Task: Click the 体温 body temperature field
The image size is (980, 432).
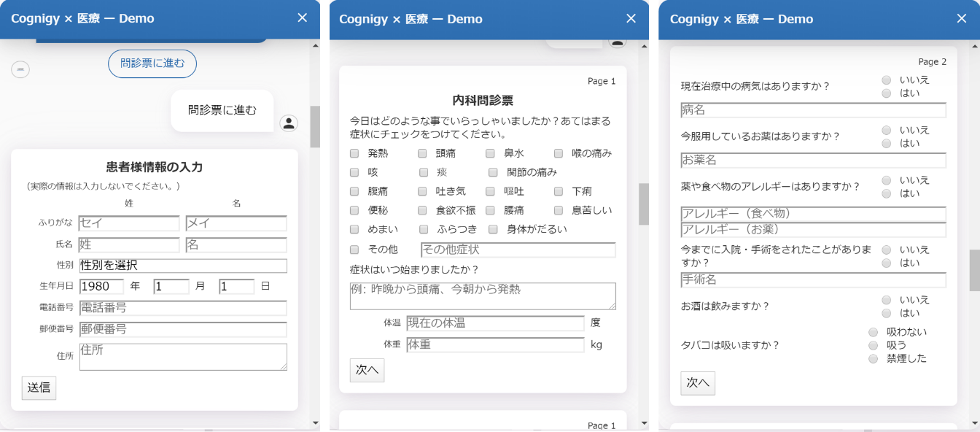Action: tap(496, 323)
